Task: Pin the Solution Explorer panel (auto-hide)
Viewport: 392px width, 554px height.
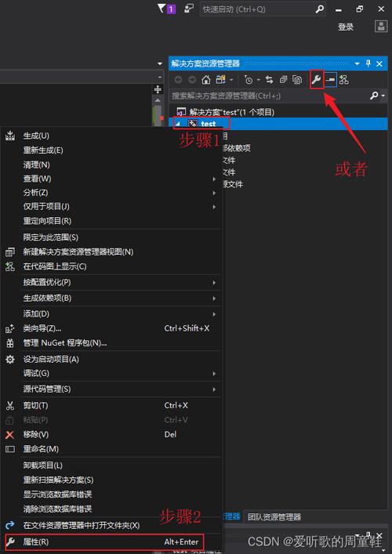Action: [368, 63]
